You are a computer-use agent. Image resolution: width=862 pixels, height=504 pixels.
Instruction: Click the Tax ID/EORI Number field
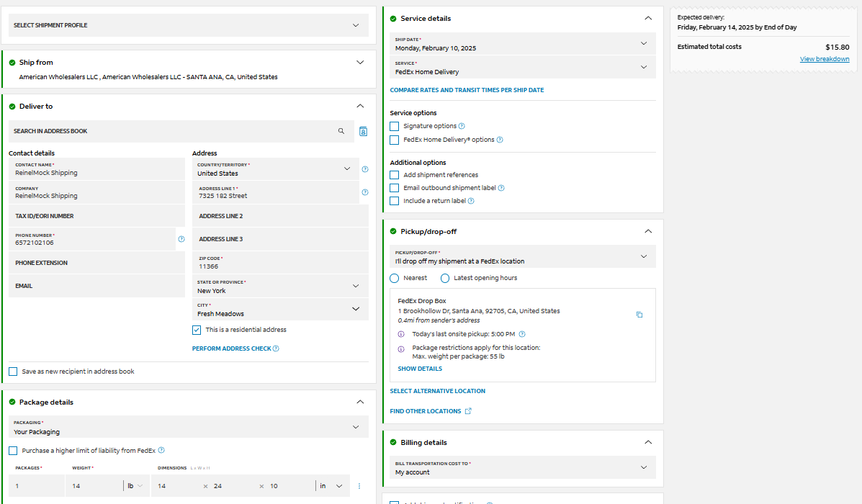click(96, 216)
